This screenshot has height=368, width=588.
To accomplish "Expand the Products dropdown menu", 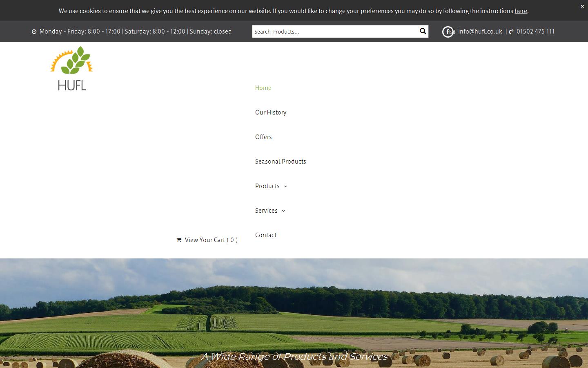I will point(267,186).
